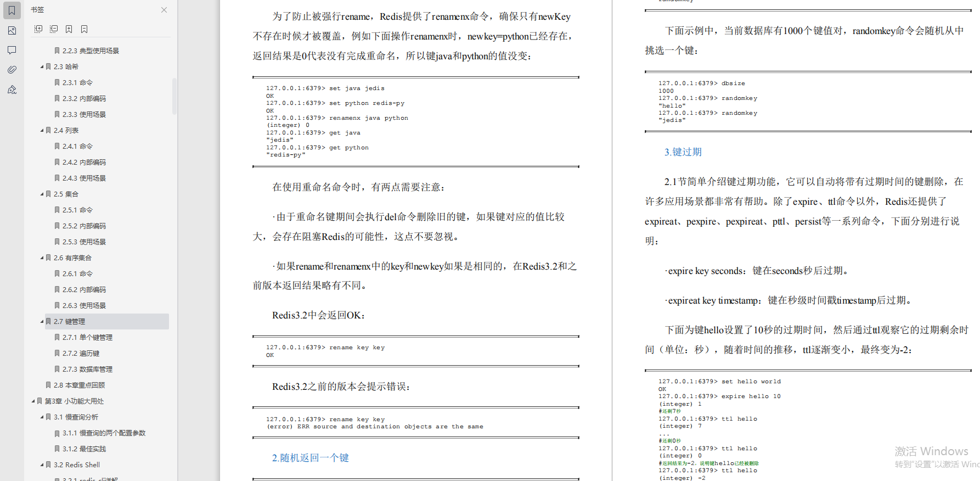
Task: Go to bookmark 3.1.1 慢查询的两个配置参数
Action: (104, 433)
